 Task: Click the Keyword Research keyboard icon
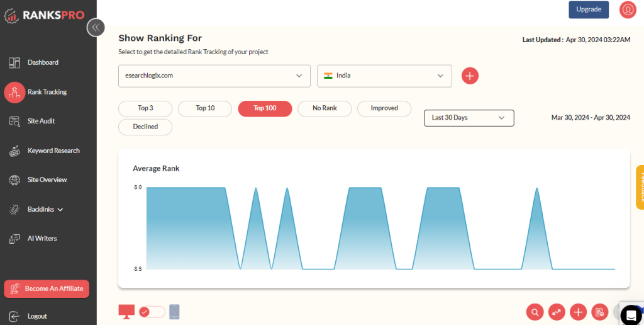coord(14,151)
